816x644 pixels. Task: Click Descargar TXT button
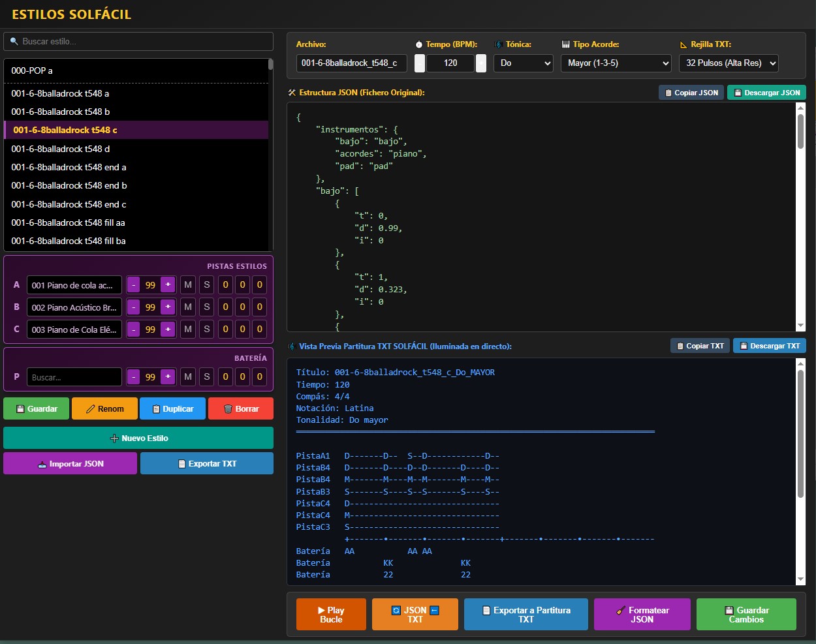(770, 346)
